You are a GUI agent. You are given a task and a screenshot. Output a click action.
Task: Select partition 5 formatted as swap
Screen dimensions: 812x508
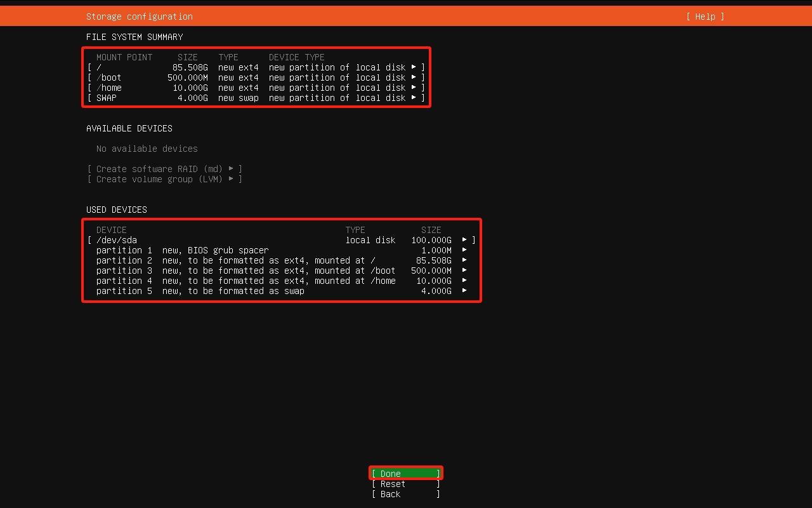[282, 291]
